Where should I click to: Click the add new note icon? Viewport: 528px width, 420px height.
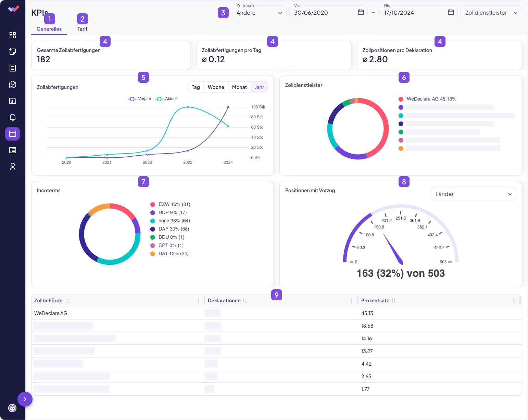point(13,52)
